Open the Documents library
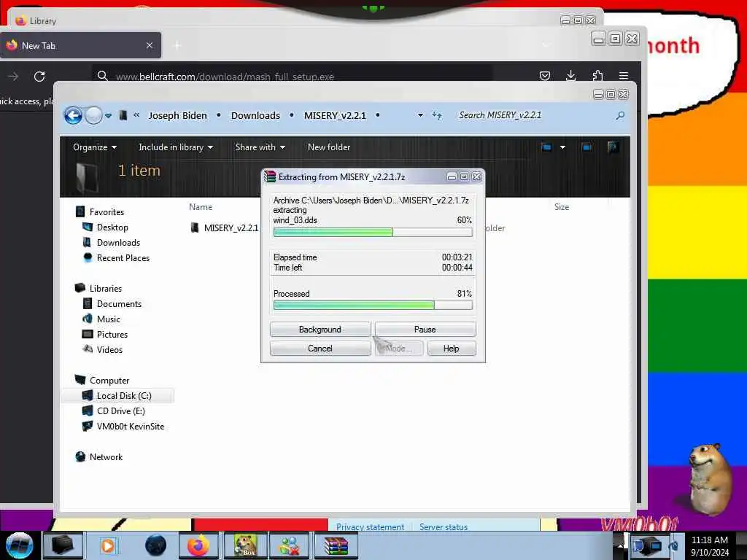The width and height of the screenshot is (747, 560). pos(119,304)
